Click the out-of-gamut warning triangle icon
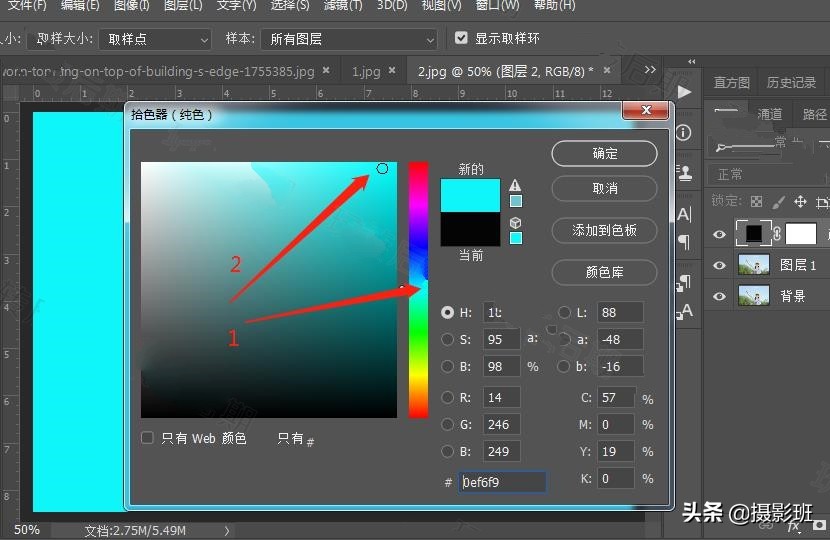 point(516,185)
